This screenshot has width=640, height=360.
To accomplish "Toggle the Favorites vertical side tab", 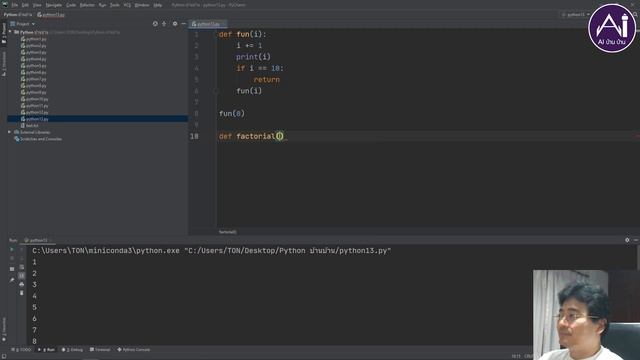I will [4, 330].
